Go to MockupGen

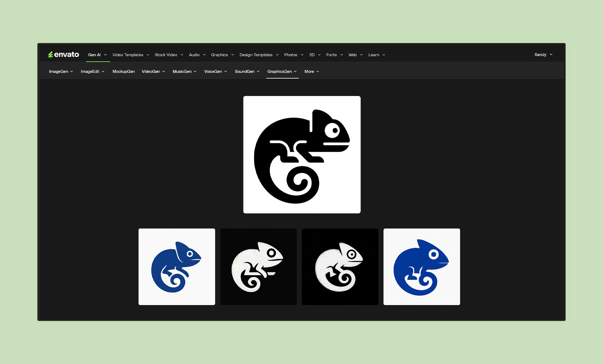(x=123, y=72)
